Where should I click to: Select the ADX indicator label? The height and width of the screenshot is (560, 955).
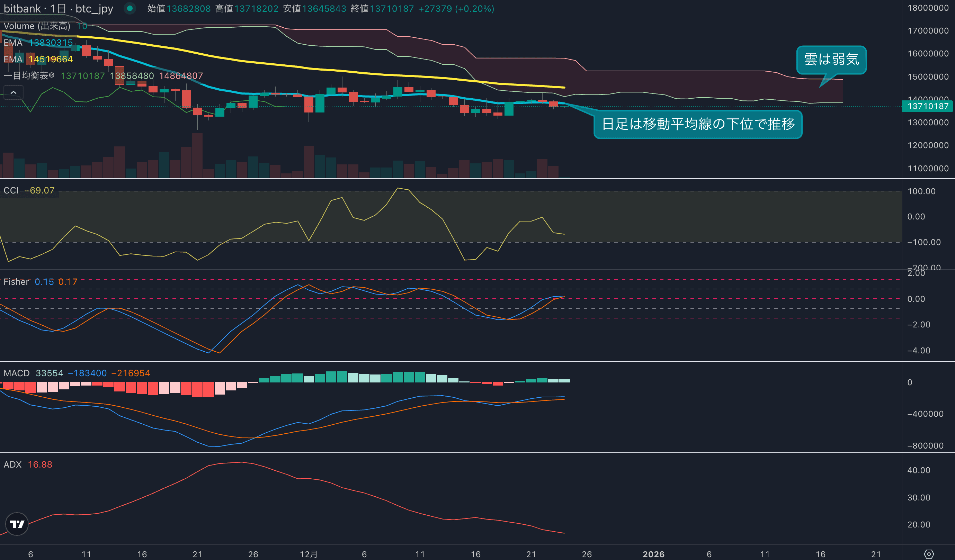pyautogui.click(x=12, y=464)
